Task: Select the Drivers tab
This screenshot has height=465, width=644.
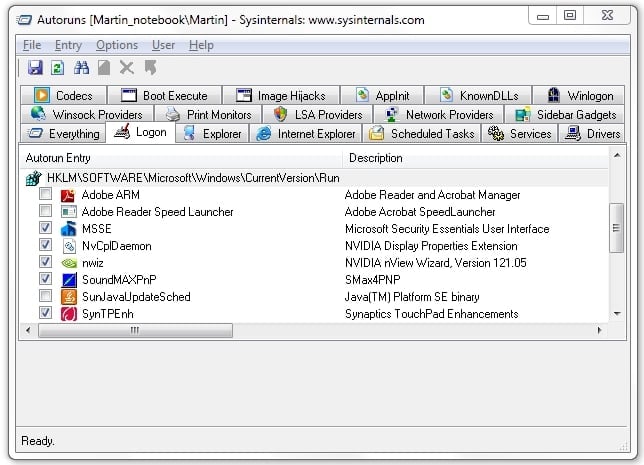Action: tap(592, 134)
